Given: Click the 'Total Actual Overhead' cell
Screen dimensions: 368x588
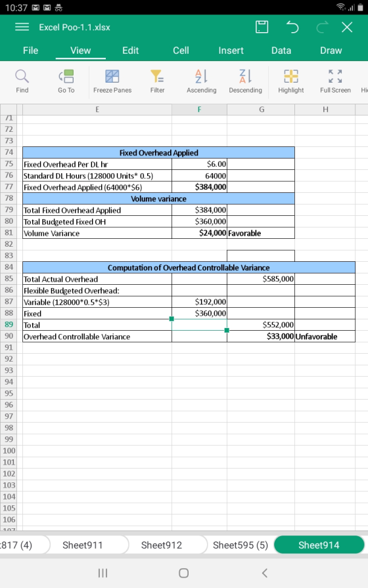Looking at the screenshot, I should (x=97, y=279).
